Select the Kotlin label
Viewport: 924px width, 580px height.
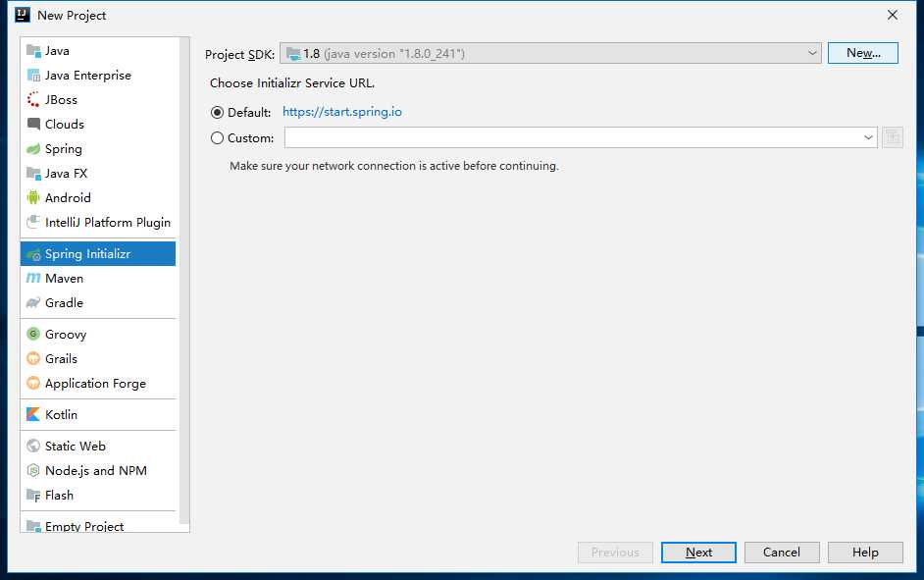[x=61, y=414]
